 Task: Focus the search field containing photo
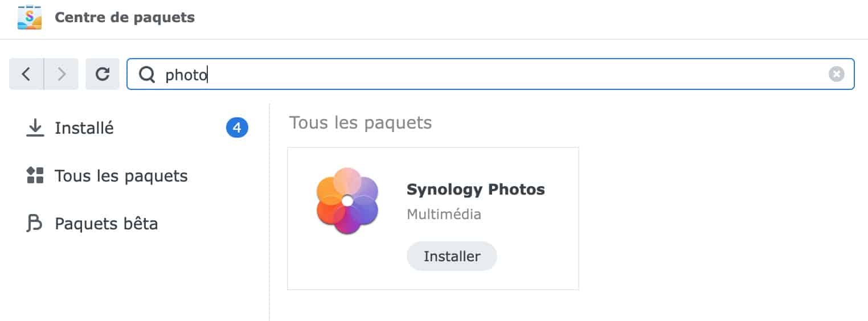(490, 74)
